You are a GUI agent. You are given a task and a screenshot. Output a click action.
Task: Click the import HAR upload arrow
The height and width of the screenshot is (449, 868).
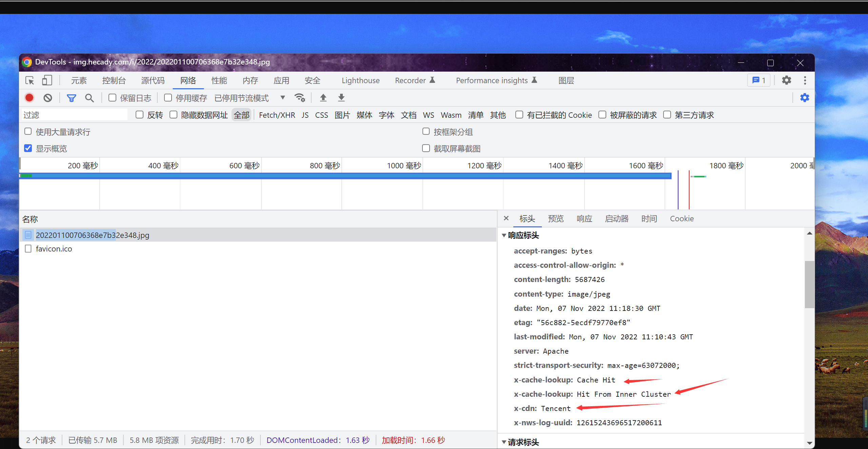pyautogui.click(x=323, y=98)
